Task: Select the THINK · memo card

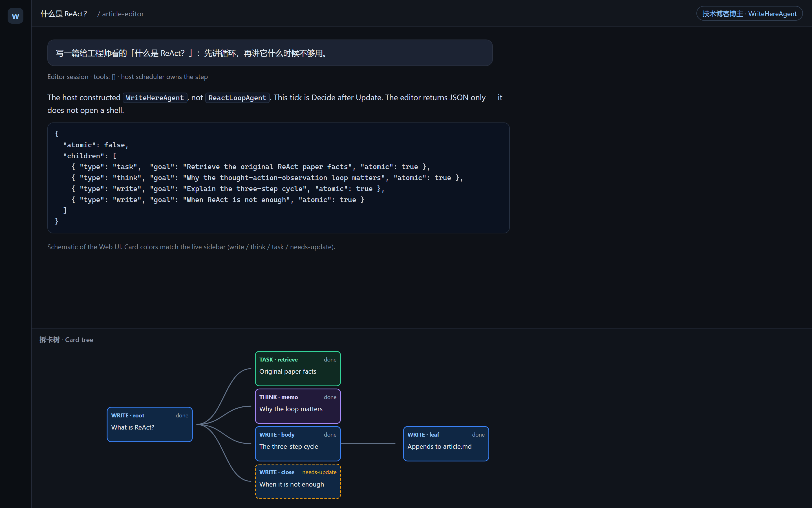Action: [298, 406]
